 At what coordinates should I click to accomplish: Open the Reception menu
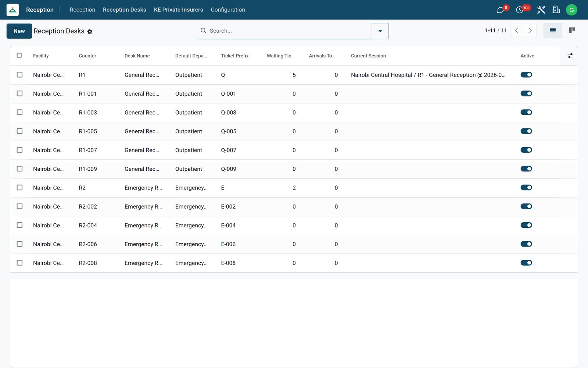82,10
